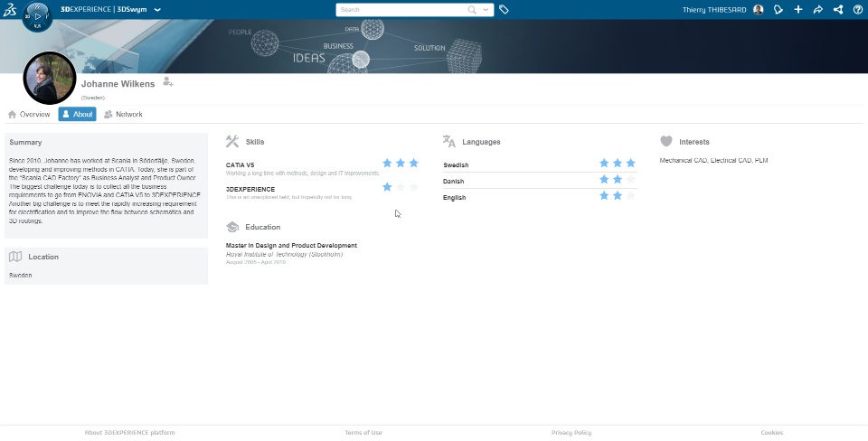Open the 3DEXPERIENCE compass

click(x=37, y=16)
